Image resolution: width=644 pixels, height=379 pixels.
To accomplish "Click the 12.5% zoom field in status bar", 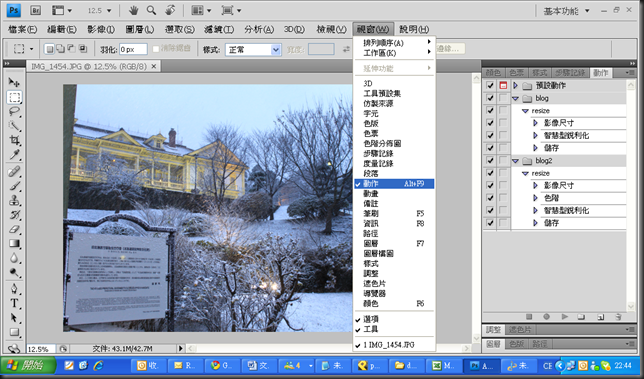I will [41, 349].
